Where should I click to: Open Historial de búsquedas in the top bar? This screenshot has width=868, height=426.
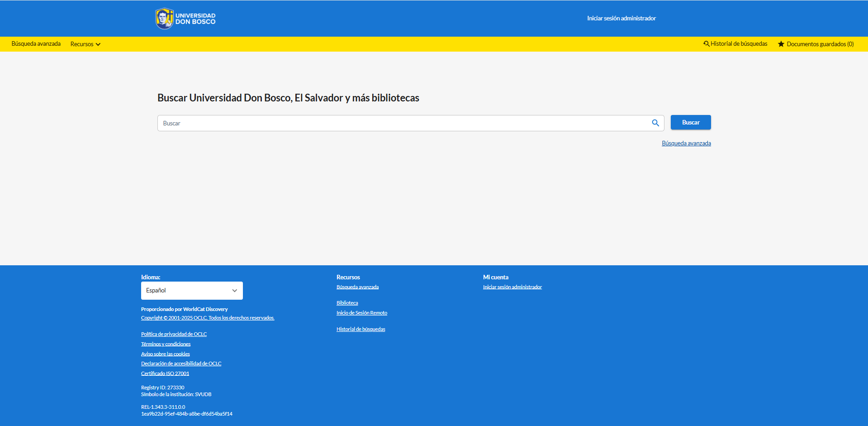click(739, 44)
